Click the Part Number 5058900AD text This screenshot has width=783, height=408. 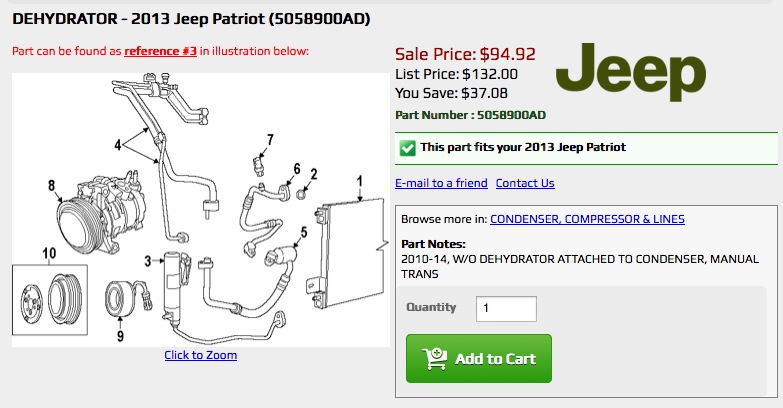[x=470, y=115]
